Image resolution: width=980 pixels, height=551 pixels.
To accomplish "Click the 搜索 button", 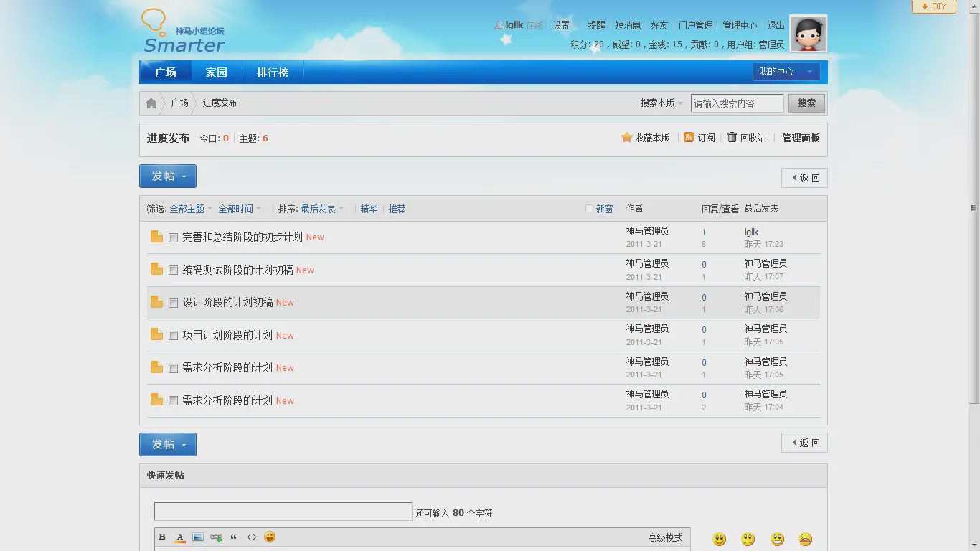I will tap(806, 103).
